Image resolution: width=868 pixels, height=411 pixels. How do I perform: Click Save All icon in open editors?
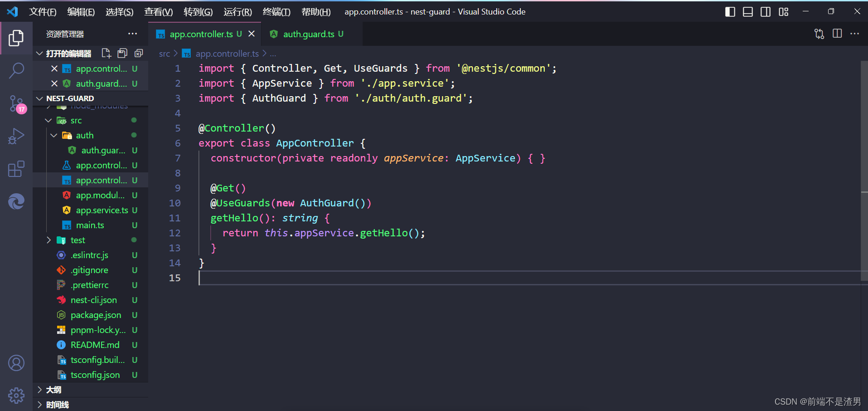click(122, 54)
